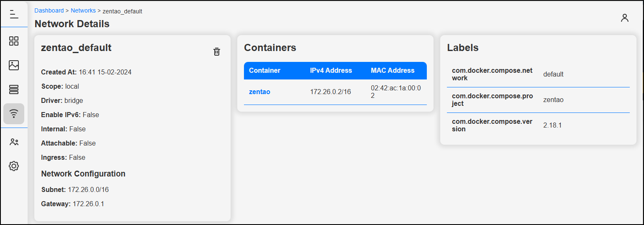Image resolution: width=644 pixels, height=225 pixels.
Task: Collapse the sidebar hamburger menu icon
Action: [x=14, y=14]
